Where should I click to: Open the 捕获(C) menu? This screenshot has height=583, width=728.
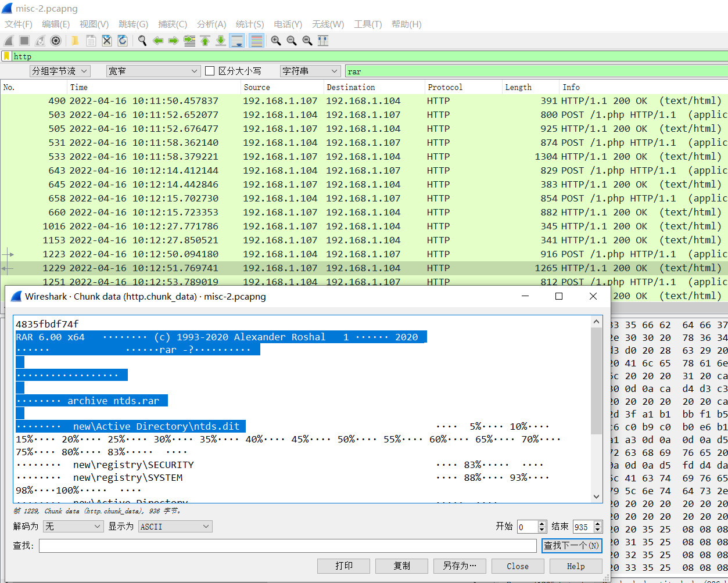tap(173, 24)
